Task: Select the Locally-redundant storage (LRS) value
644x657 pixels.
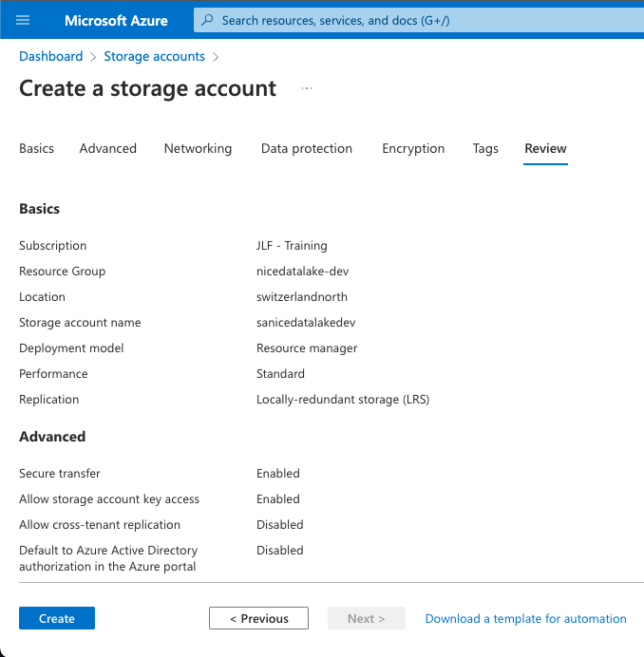Action: (343, 400)
